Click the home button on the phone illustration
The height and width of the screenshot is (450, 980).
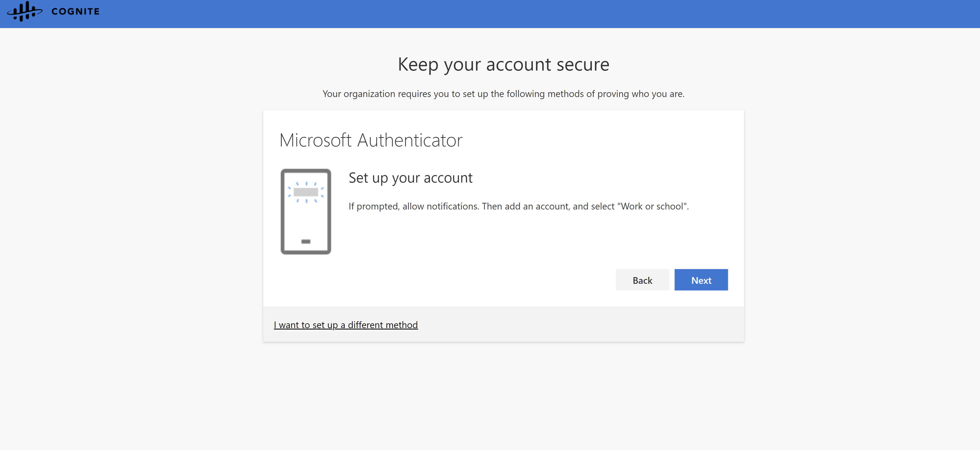(305, 242)
